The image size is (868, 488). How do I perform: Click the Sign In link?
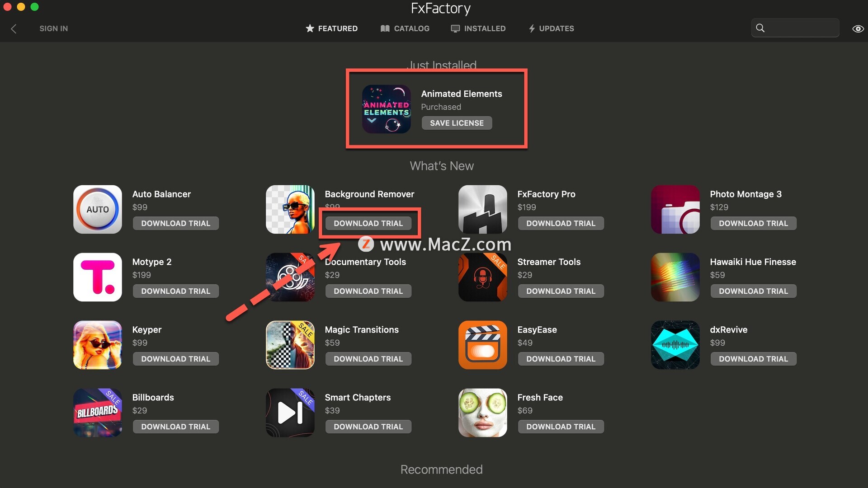(53, 28)
